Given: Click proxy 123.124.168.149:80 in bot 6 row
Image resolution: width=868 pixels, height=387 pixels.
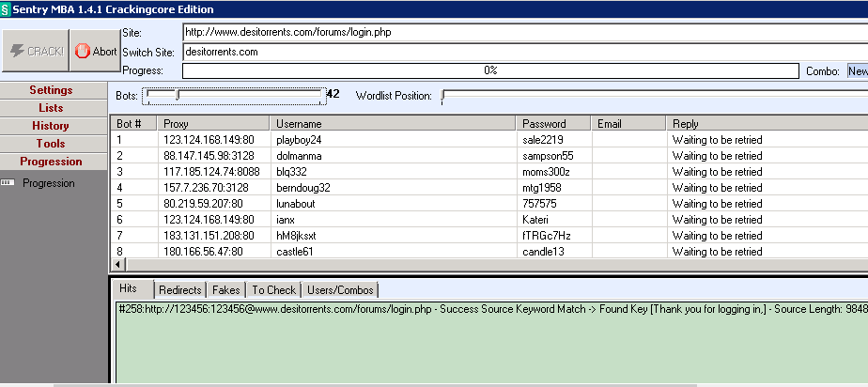Looking at the screenshot, I should click(x=209, y=220).
